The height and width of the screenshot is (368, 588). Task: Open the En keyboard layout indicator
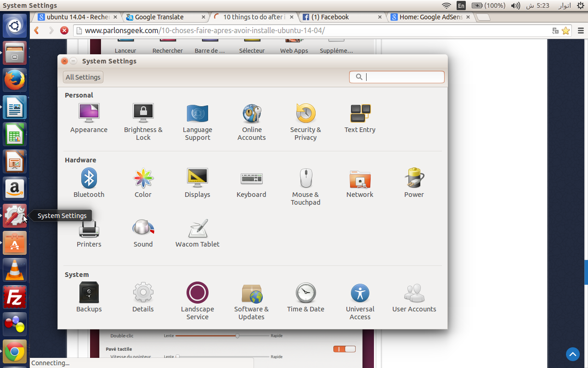[461, 6]
